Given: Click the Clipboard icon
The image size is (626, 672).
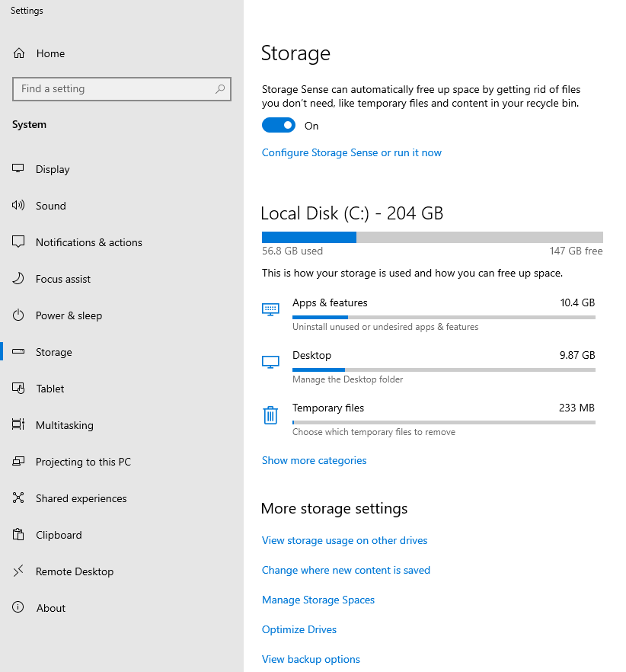Looking at the screenshot, I should click(18, 534).
